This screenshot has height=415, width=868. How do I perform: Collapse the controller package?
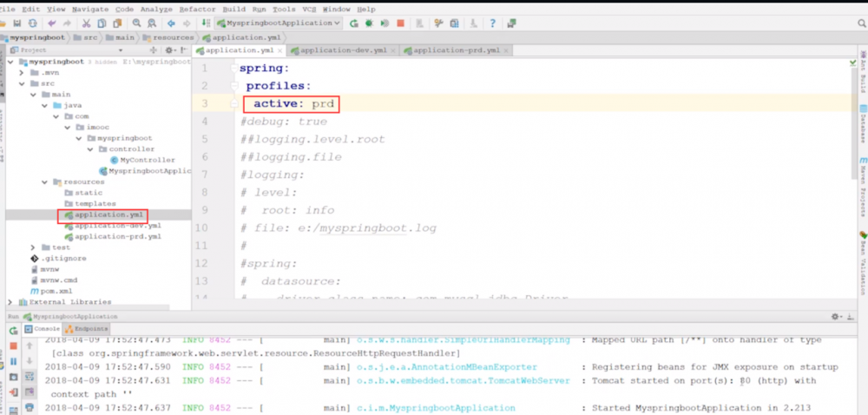pyautogui.click(x=91, y=149)
